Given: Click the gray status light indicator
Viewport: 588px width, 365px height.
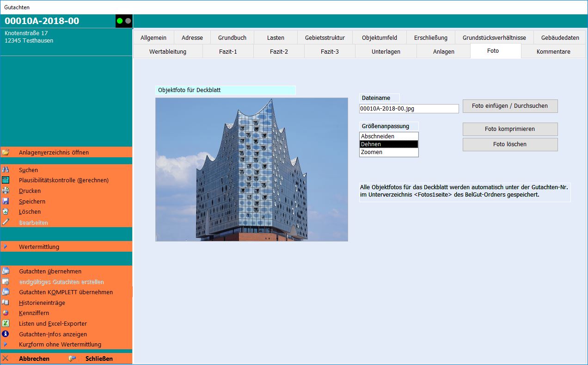Looking at the screenshot, I should click(x=128, y=21).
